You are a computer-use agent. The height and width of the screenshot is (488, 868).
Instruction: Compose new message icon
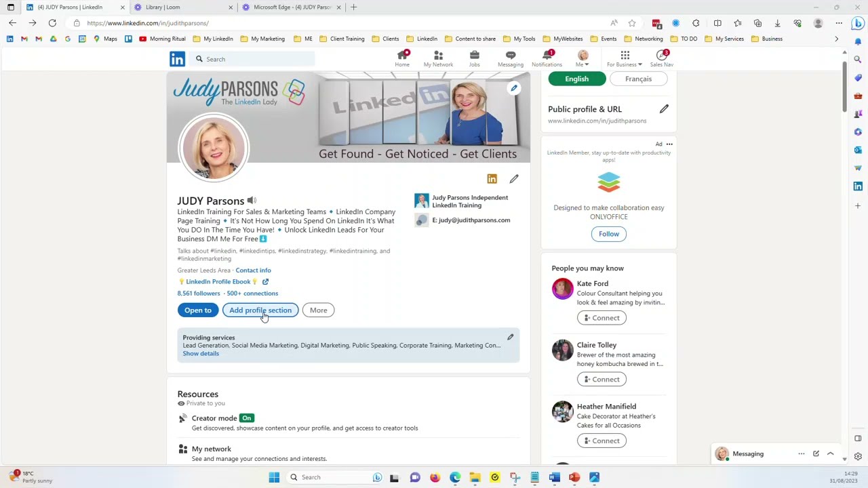click(816, 453)
